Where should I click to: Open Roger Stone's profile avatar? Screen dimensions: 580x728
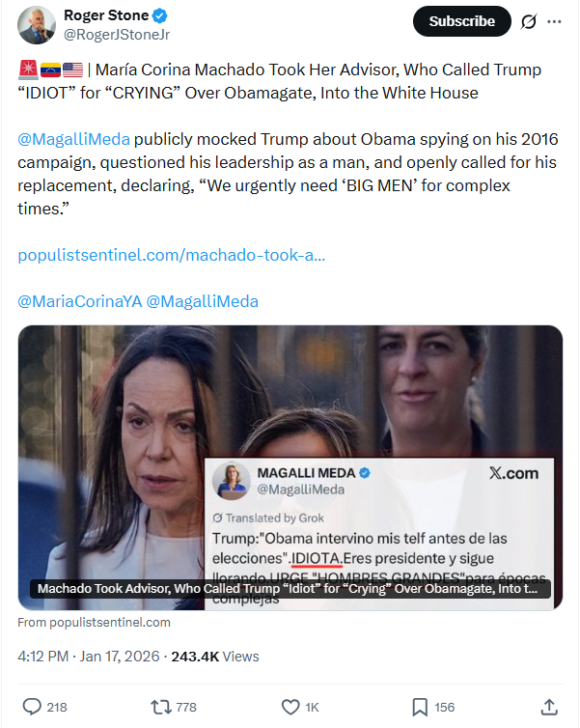(37, 25)
